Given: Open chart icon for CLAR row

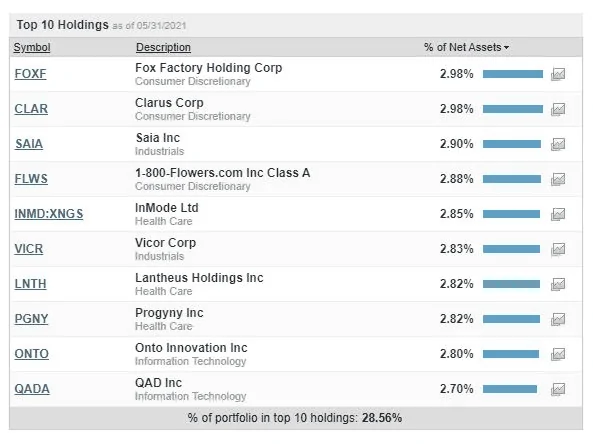Looking at the screenshot, I should click(558, 109).
